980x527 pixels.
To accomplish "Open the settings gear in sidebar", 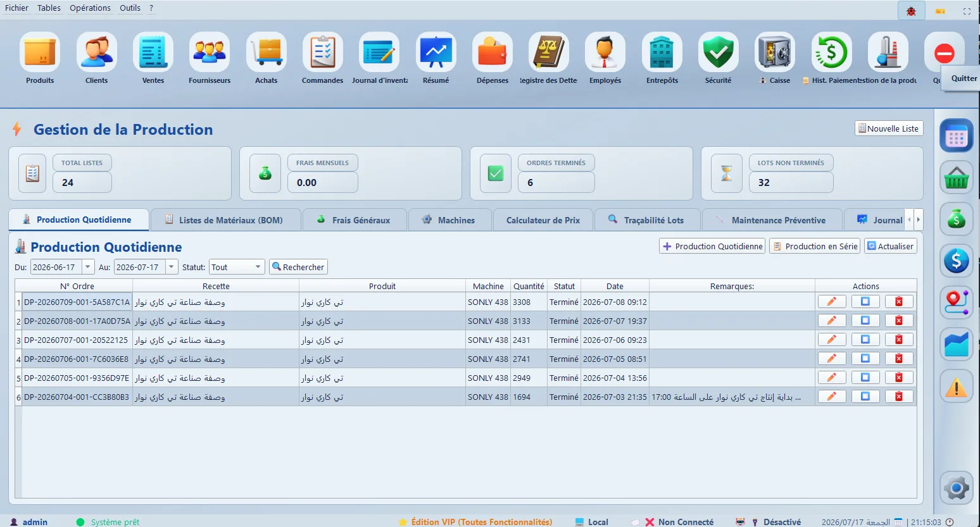I will click(956, 488).
